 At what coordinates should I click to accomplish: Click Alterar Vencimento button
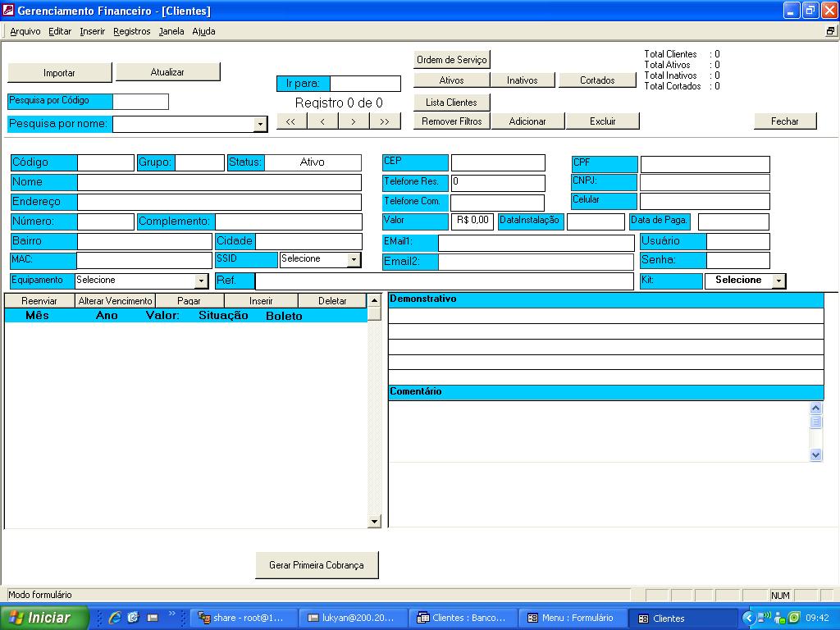[115, 300]
